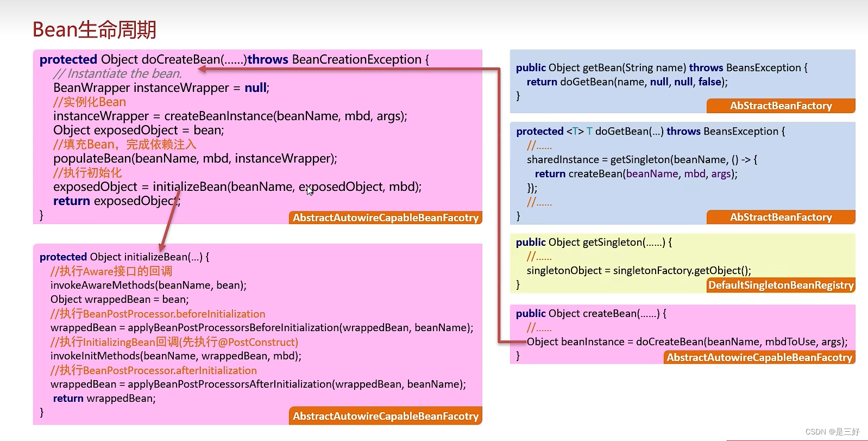
Task: Click the "public Object createBean(......)" signature
Action: pos(592,313)
